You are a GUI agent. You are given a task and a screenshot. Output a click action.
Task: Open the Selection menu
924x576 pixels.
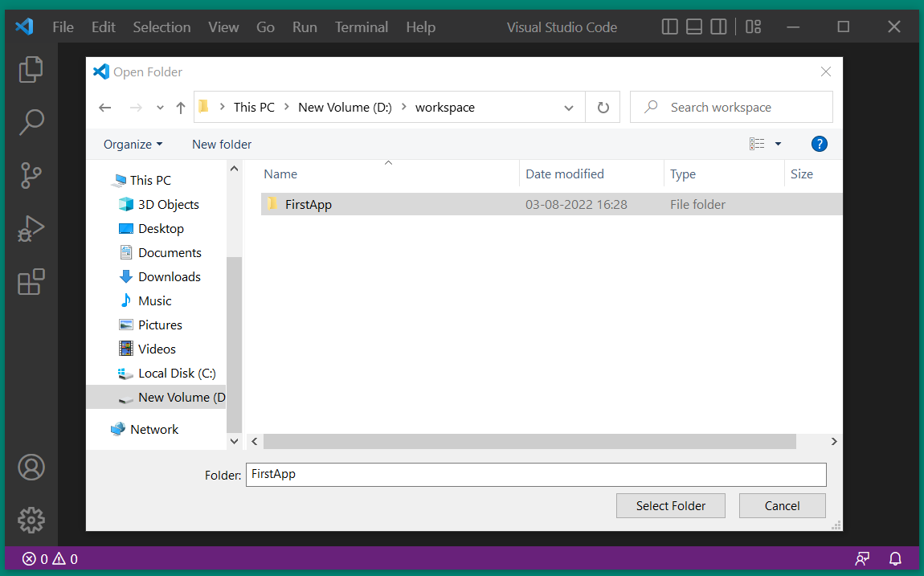pos(161,27)
